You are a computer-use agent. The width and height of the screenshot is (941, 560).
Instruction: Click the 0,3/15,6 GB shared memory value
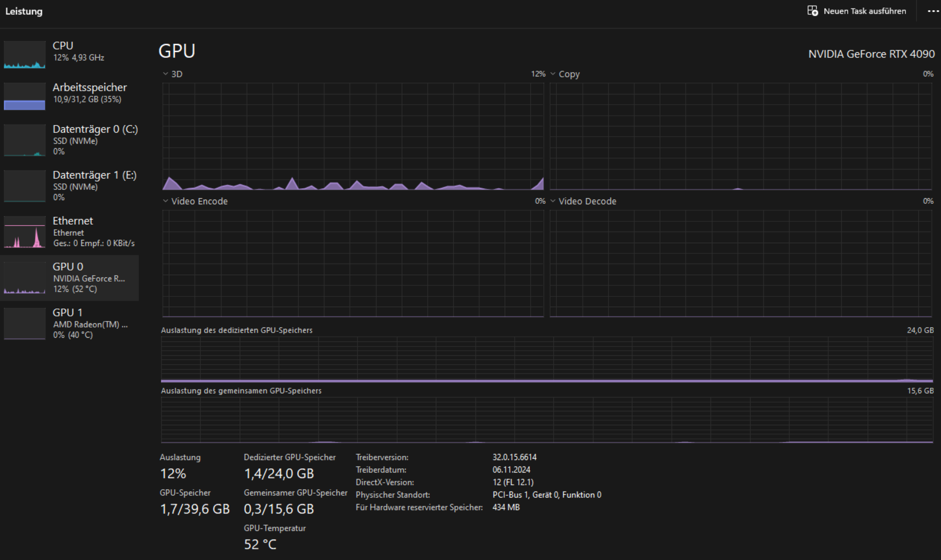pyautogui.click(x=279, y=509)
